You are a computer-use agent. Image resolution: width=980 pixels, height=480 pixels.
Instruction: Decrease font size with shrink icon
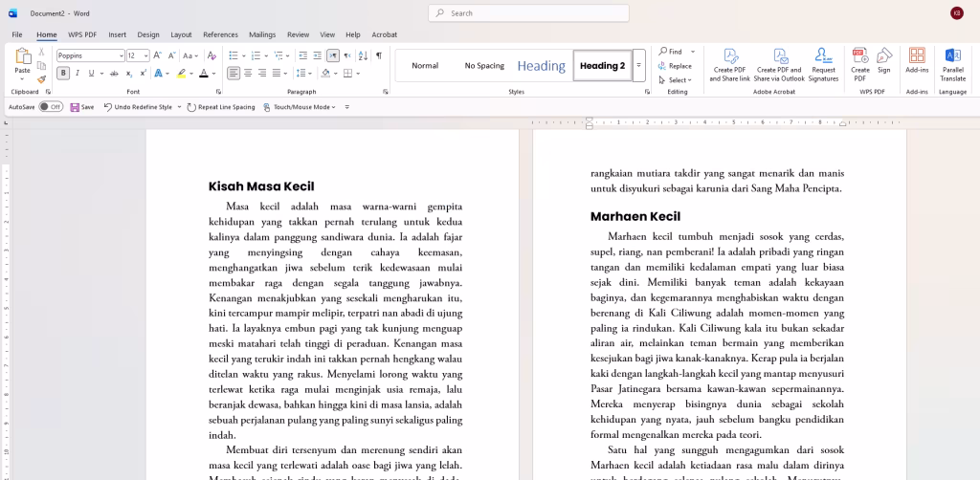(x=171, y=55)
